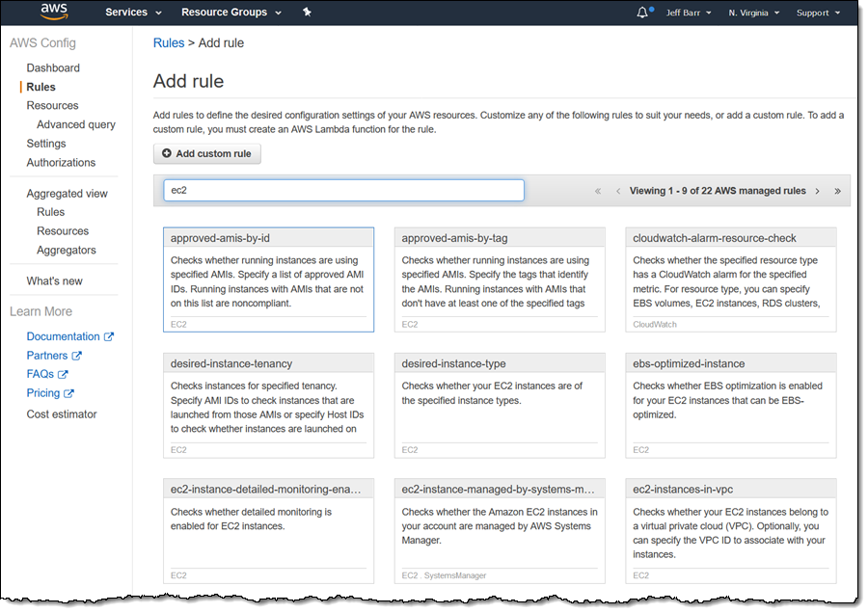Screen dimensions: 868x613
Task: Open the Support dropdown menu
Action: (x=818, y=13)
